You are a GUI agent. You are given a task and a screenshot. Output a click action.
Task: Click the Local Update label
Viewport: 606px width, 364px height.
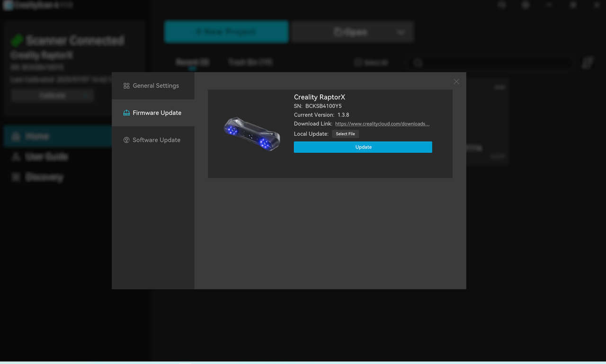pos(311,134)
